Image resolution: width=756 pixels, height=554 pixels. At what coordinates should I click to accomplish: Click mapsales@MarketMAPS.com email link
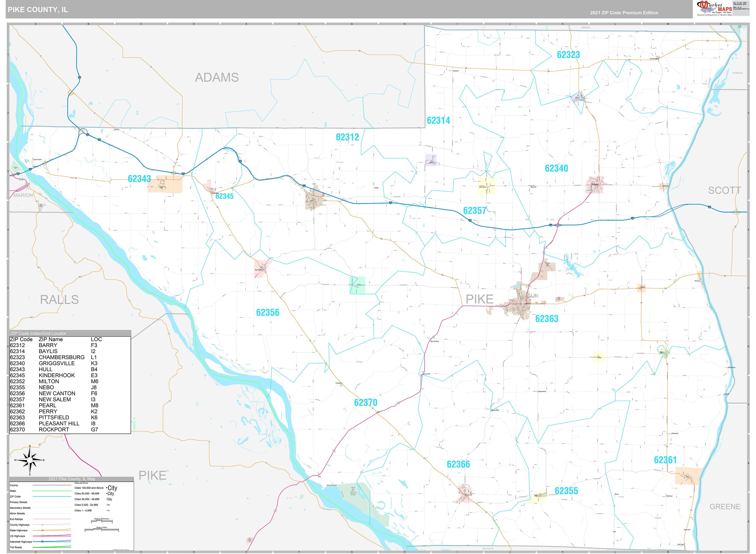(741, 9)
